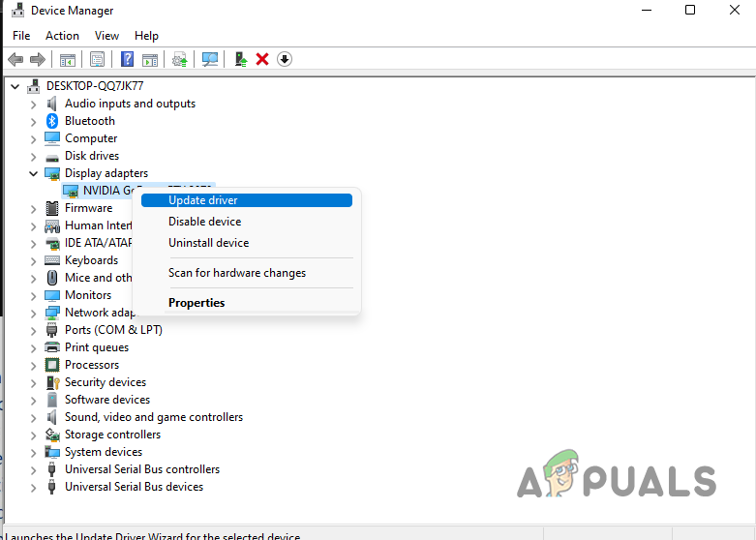Select the DESKTOP-QQ7JK77 computer name
The height and width of the screenshot is (540, 756).
[95, 86]
